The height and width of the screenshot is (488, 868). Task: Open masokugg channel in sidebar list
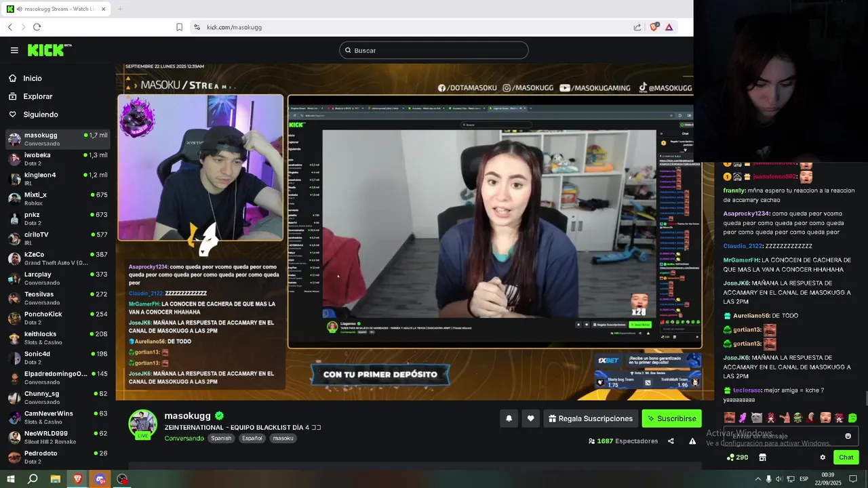58,139
